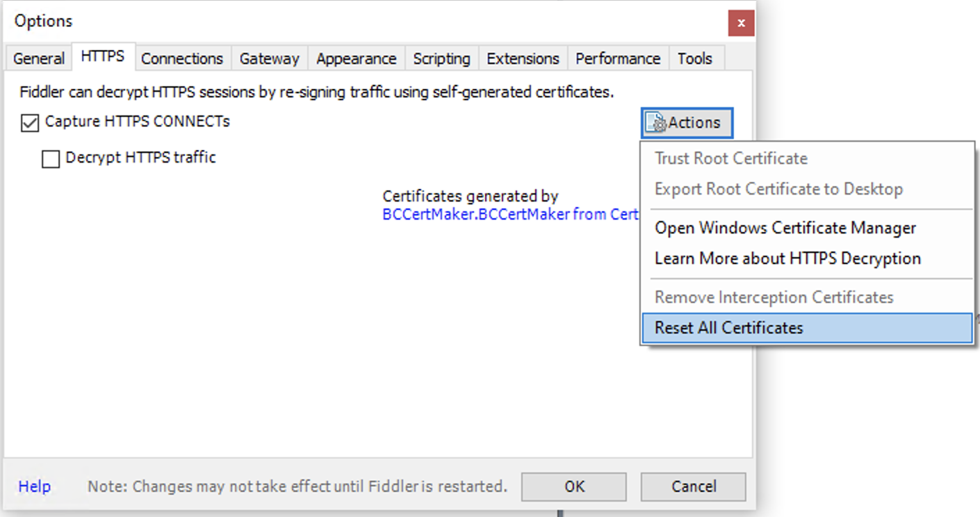This screenshot has width=980, height=517.
Task: Switch to the Tools tab
Action: (695, 59)
